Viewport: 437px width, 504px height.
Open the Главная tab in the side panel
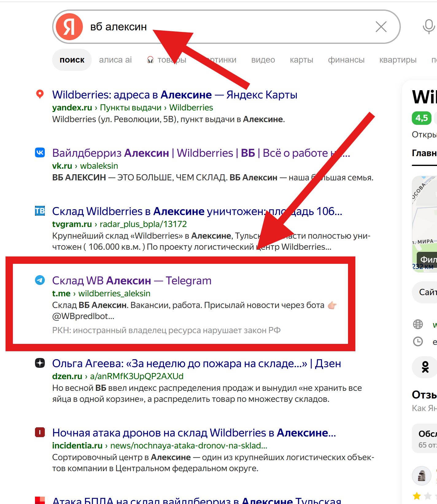pyautogui.click(x=424, y=153)
